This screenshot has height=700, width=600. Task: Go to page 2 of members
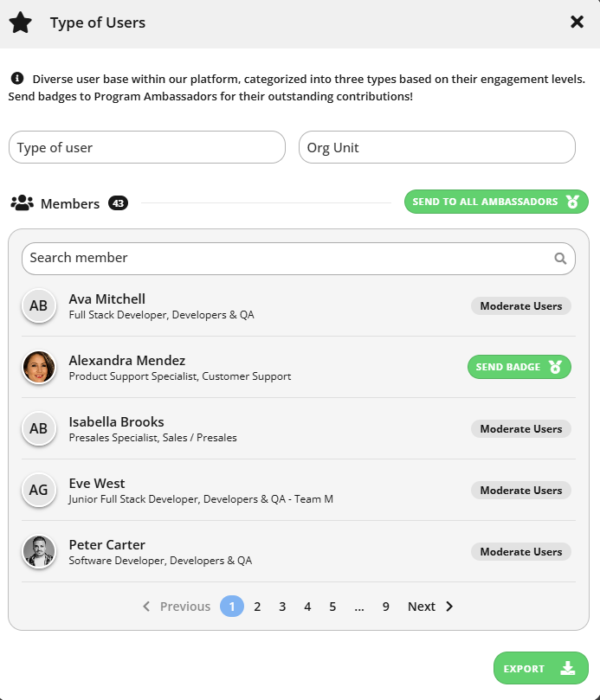tap(257, 607)
